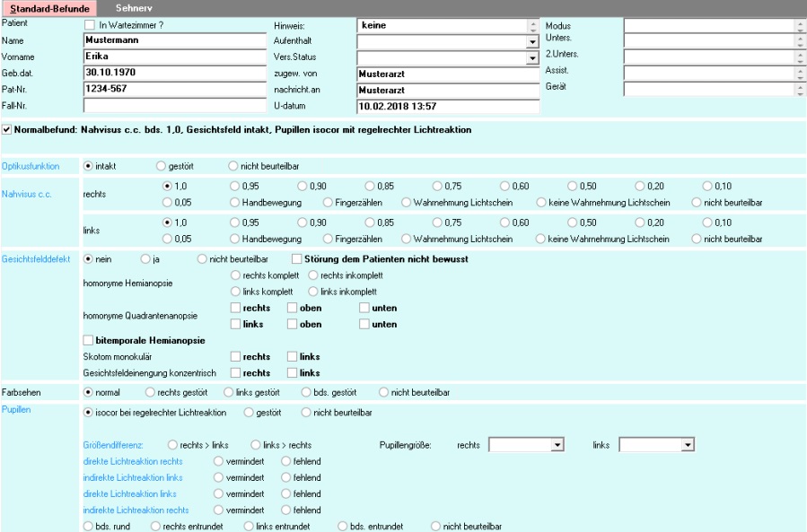This screenshot has width=807, height=532.
Task: Check Störung dem Patienten nicht bewusst
Action: point(297,258)
